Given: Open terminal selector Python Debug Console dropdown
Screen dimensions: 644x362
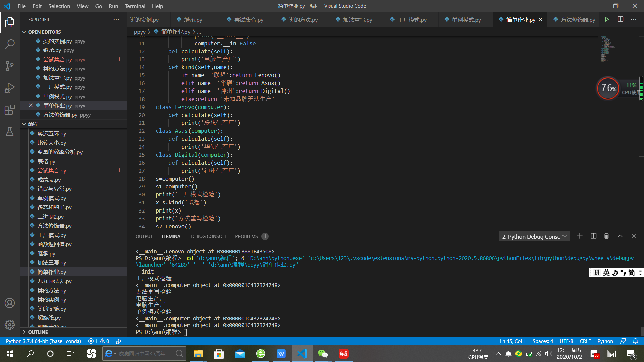Looking at the screenshot, I should 534,236.
